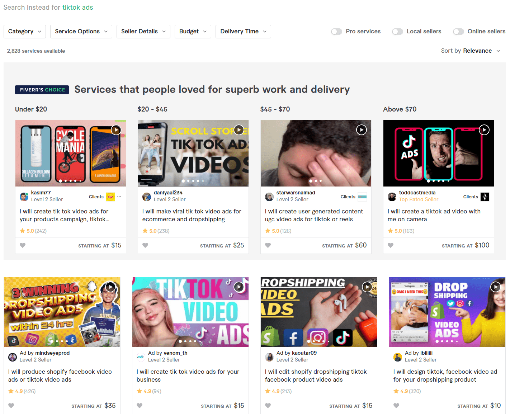This screenshot has height=420, width=510.
Task: Open venom_th seller avatar
Action: [x=141, y=357]
